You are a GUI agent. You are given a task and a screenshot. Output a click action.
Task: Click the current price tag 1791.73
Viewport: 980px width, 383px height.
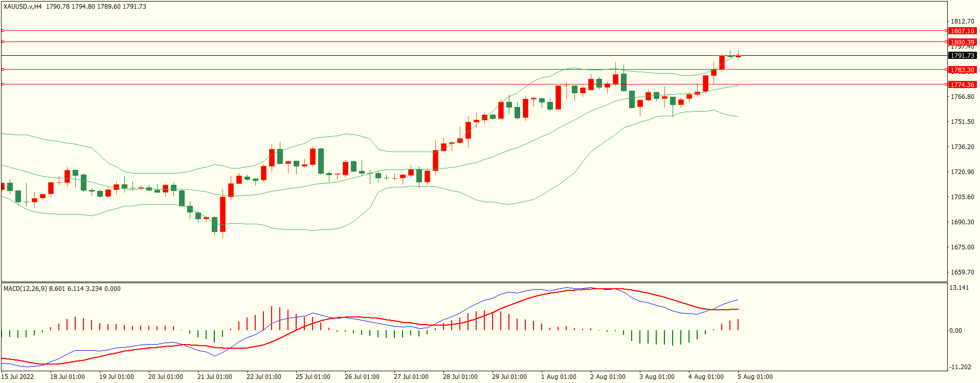962,56
